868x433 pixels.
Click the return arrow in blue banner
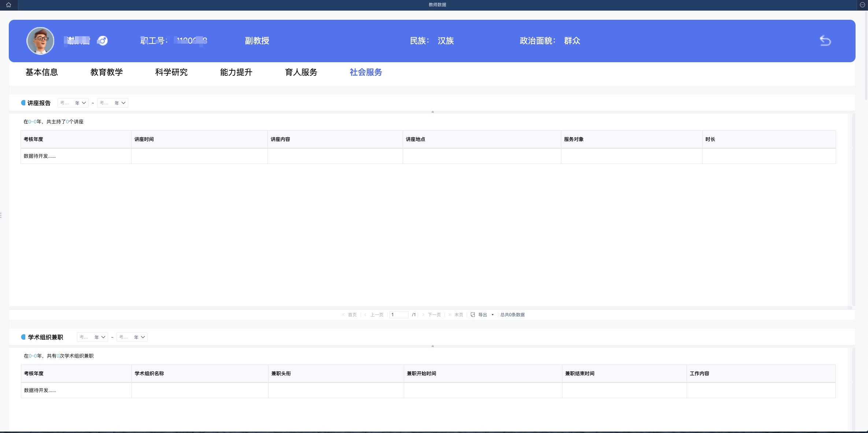pyautogui.click(x=825, y=41)
